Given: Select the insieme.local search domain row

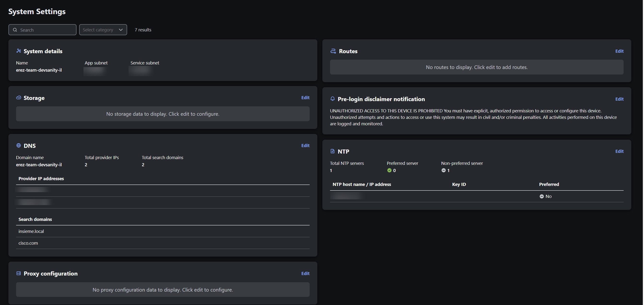Looking at the screenshot, I should pos(163,231).
